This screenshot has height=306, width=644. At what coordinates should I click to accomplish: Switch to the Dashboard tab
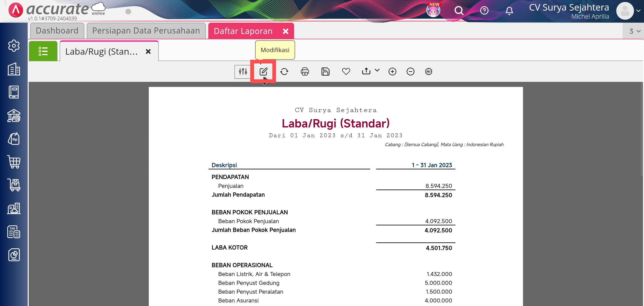pyautogui.click(x=57, y=31)
